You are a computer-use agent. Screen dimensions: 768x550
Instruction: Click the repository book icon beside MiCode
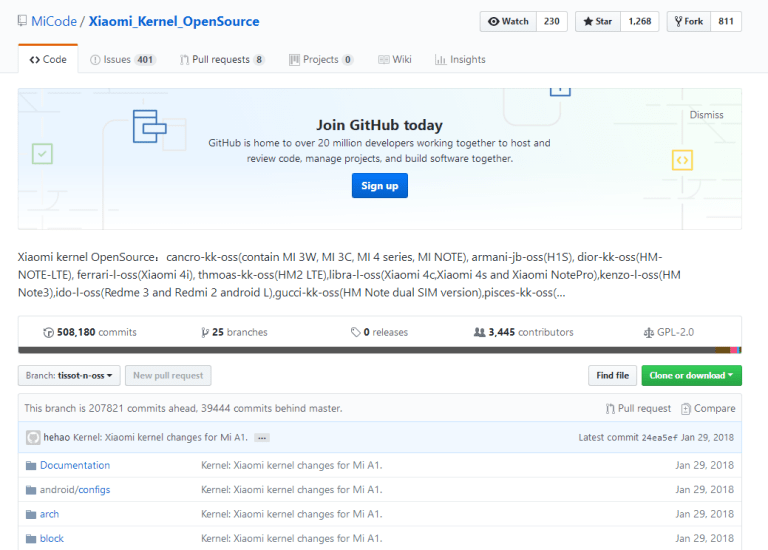pos(22,21)
